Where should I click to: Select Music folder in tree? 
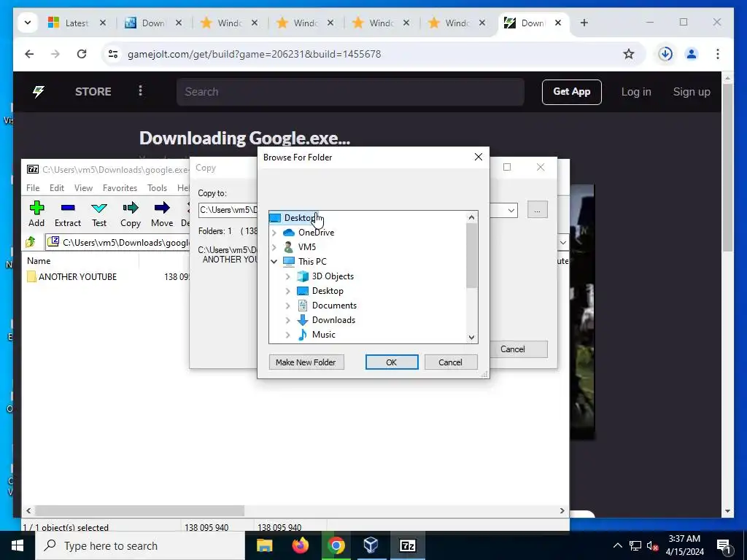pos(323,335)
